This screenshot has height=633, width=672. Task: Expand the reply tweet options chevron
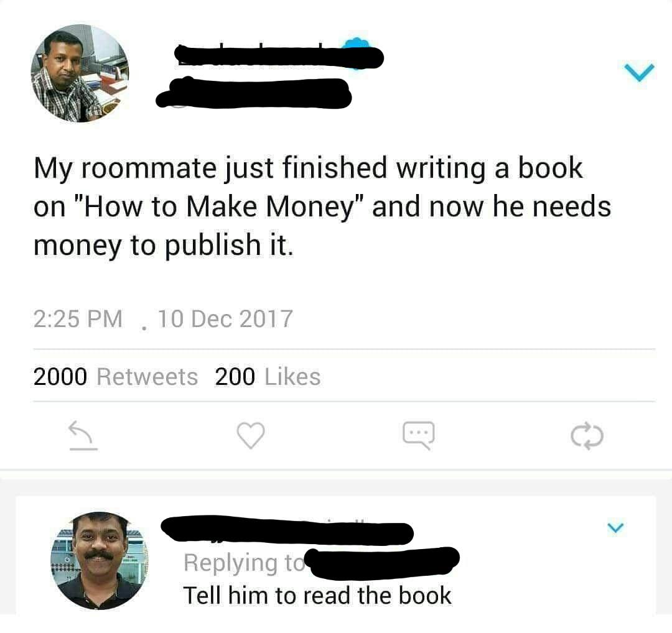615,527
